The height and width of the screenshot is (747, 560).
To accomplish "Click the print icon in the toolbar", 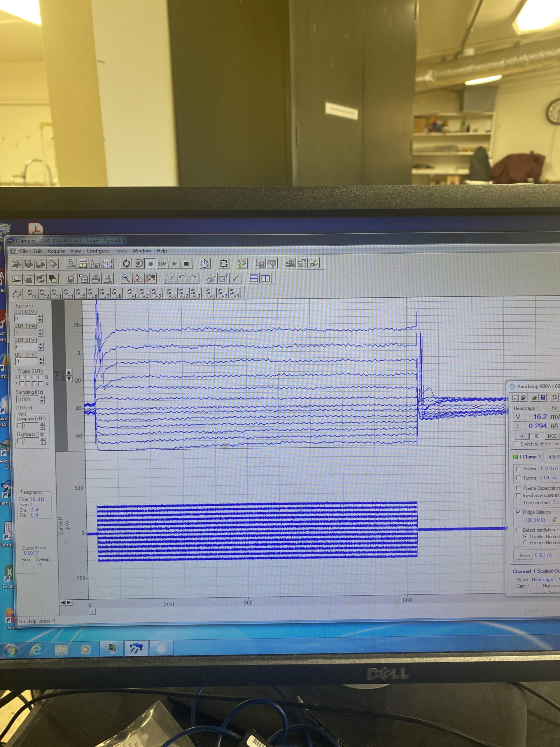I will point(96,279).
